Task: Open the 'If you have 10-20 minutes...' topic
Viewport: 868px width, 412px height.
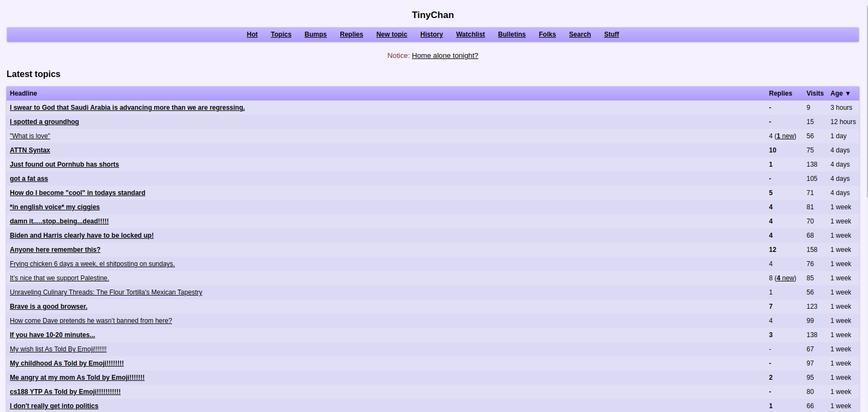Action: (52, 335)
